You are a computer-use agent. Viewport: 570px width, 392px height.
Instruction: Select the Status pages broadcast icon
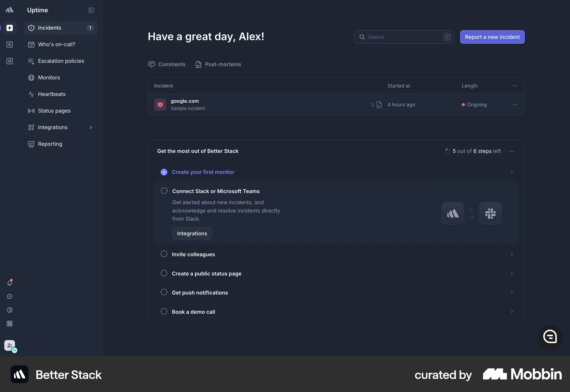point(31,111)
